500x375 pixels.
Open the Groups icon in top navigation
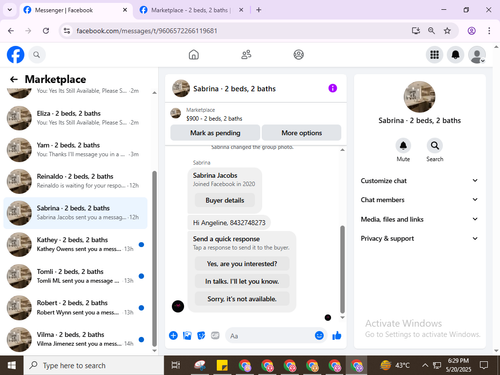click(298, 54)
